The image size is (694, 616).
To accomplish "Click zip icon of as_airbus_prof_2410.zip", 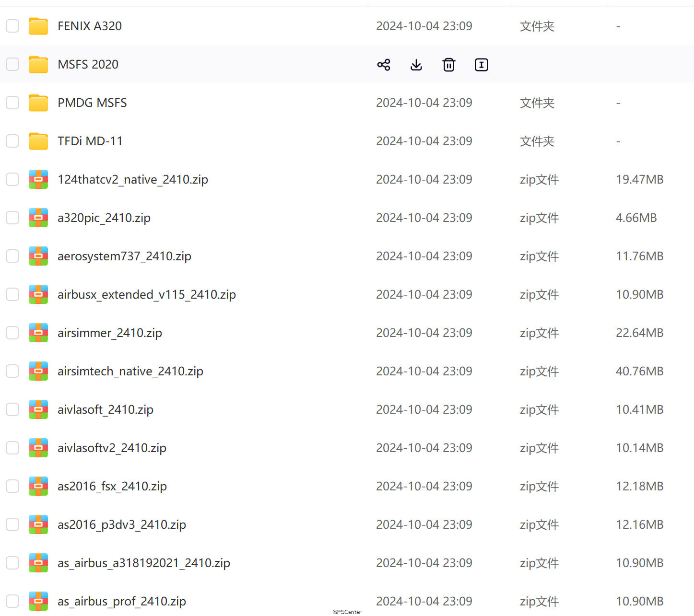I will pos(38,601).
